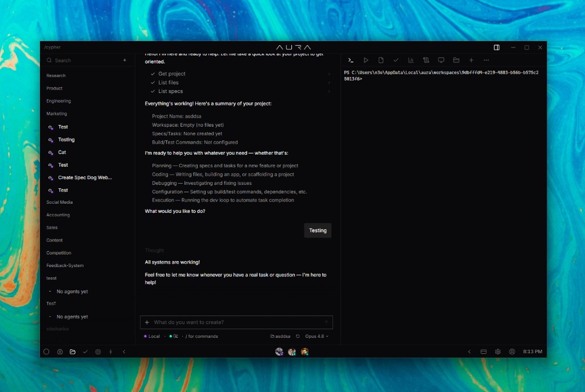
Task: Expand the Get project step
Action: point(172,74)
